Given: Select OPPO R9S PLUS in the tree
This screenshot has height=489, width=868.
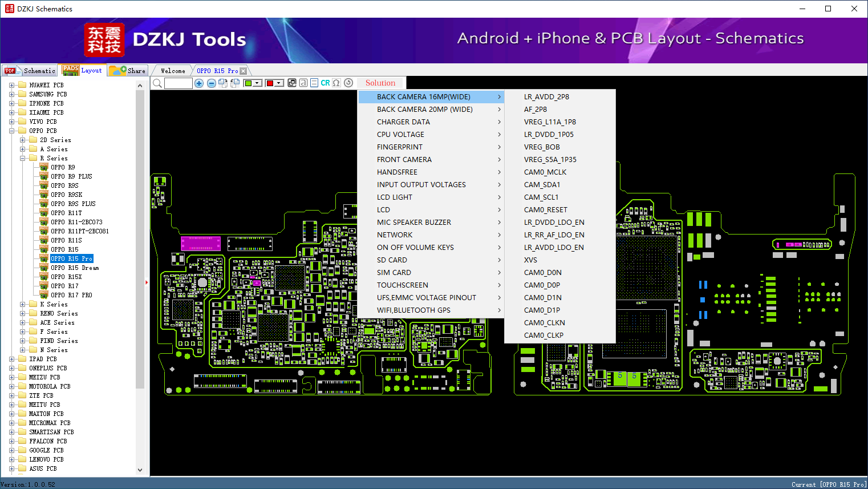Looking at the screenshot, I should click(x=73, y=204).
